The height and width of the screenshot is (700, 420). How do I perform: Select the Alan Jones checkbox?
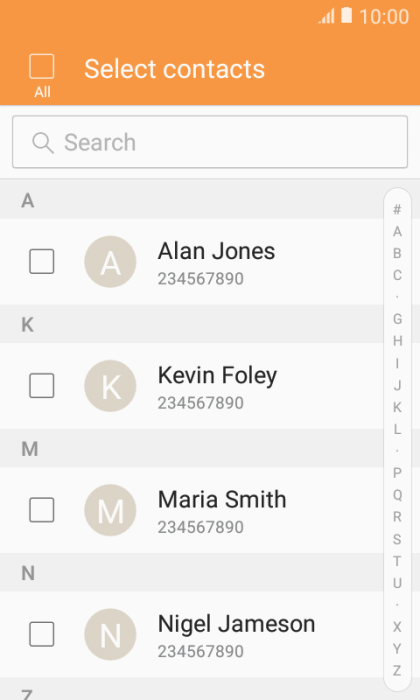pos(42,261)
